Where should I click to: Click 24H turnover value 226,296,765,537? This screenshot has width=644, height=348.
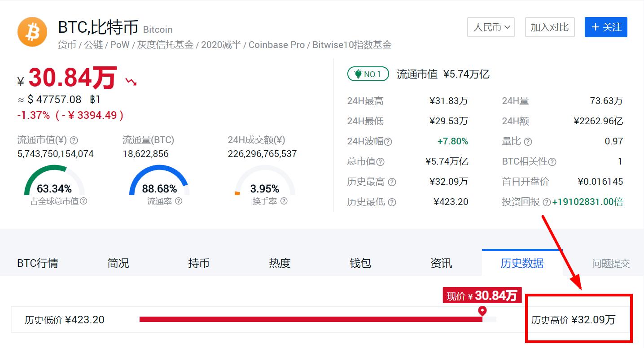tap(263, 154)
